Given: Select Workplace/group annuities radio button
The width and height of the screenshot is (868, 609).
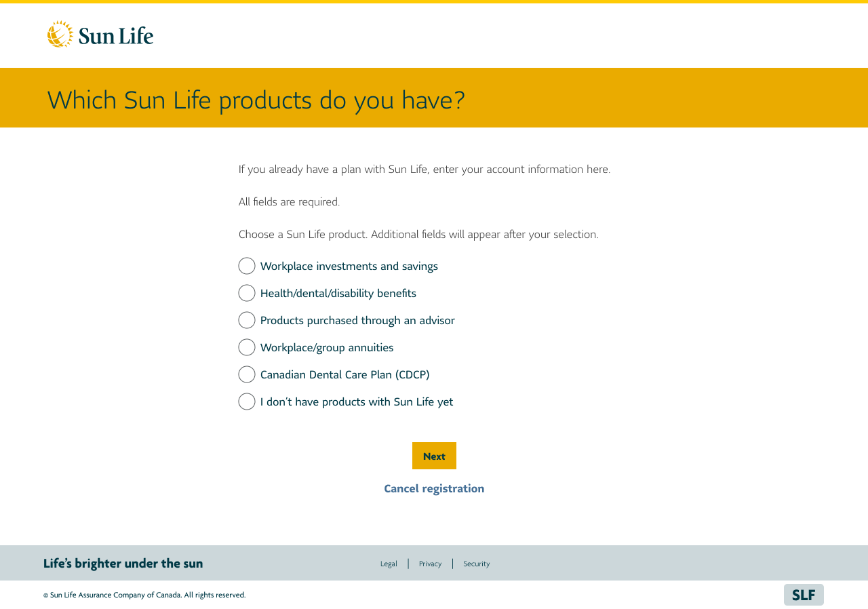Looking at the screenshot, I should pyautogui.click(x=247, y=347).
